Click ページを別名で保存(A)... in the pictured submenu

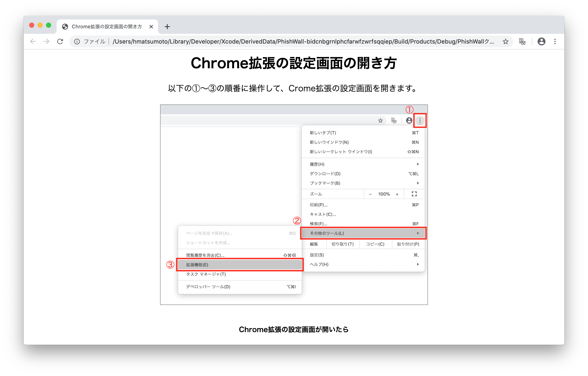[240, 233]
